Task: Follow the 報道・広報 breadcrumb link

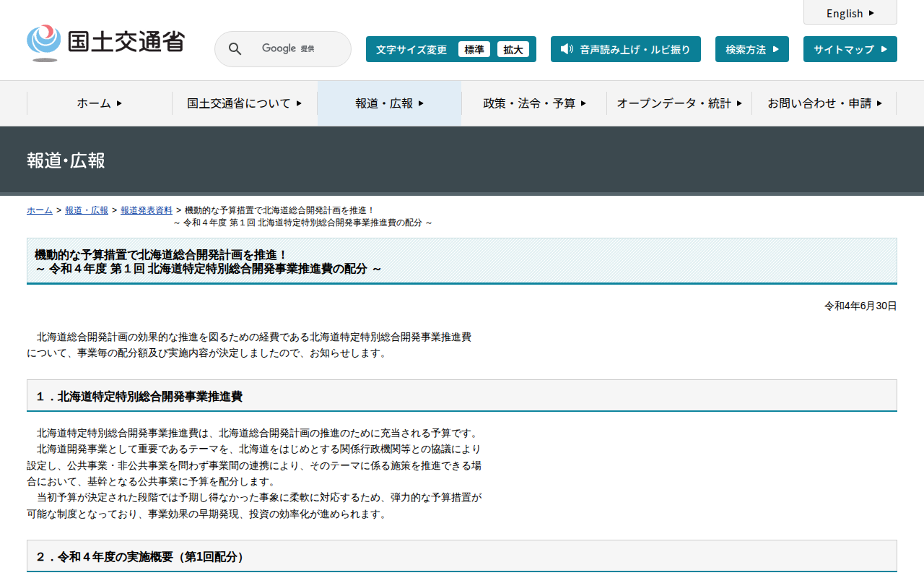Action: (x=87, y=210)
